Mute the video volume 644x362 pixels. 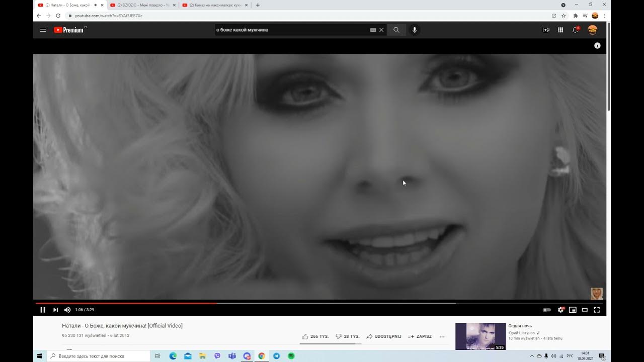point(67,310)
